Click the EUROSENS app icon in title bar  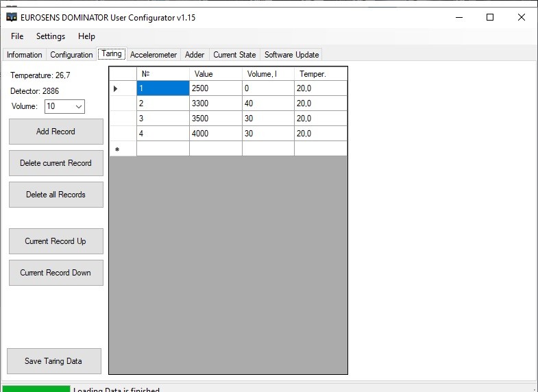click(12, 17)
